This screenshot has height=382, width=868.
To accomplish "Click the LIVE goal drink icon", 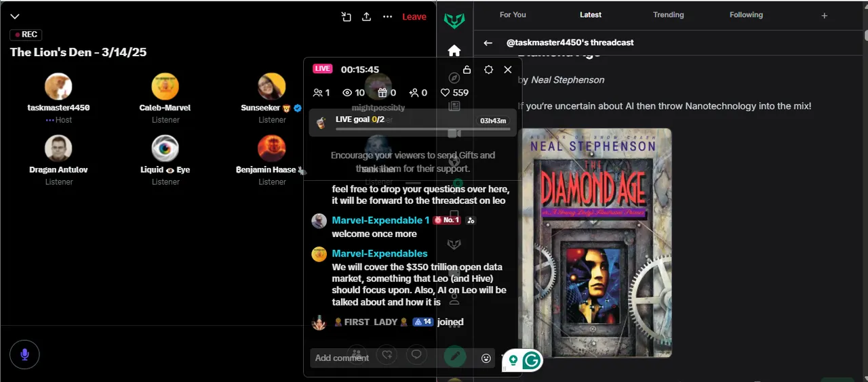I will 322,123.
